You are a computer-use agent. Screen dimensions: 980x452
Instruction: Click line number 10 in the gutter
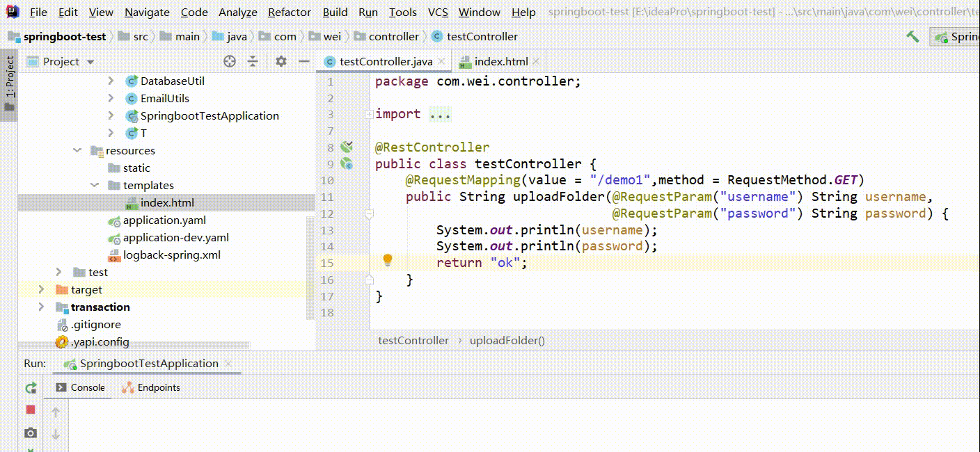(326, 181)
